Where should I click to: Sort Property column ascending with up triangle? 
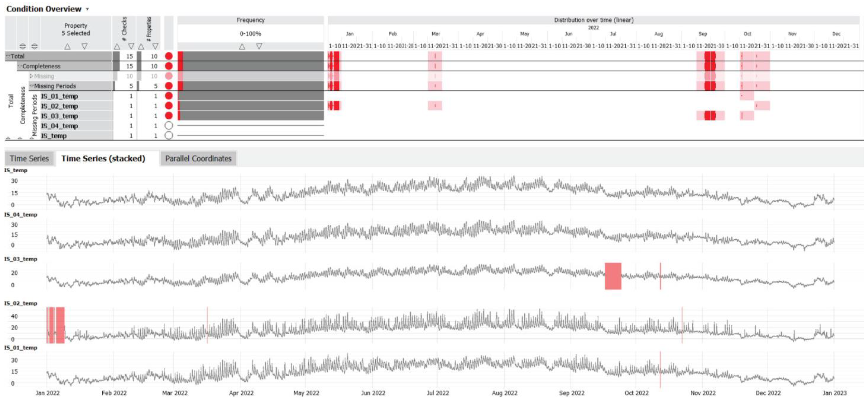[x=67, y=46]
